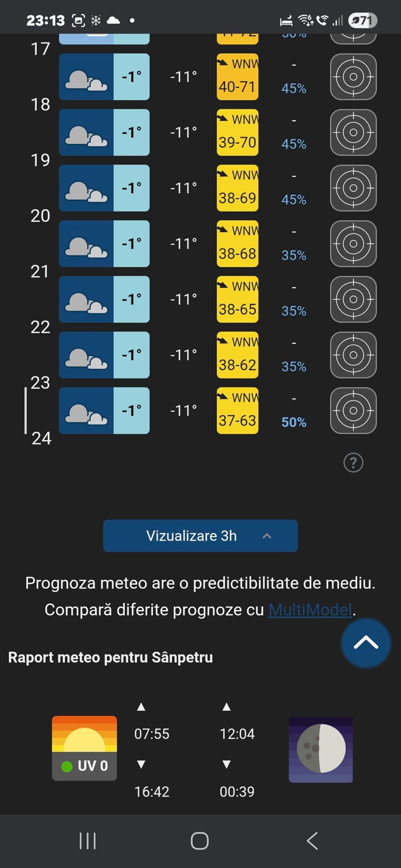Image resolution: width=401 pixels, height=868 pixels.
Task: Tap the WNW 40-71 wind badge
Action: pyautogui.click(x=238, y=77)
